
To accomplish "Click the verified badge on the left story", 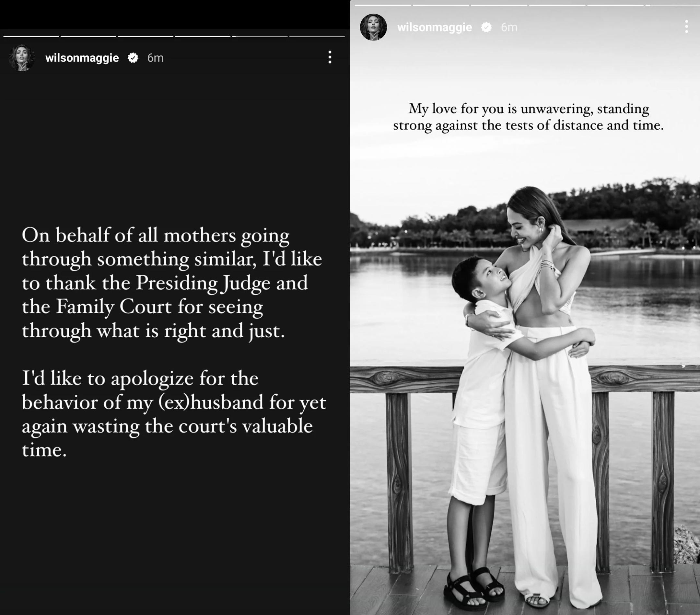I will pos(133,58).
